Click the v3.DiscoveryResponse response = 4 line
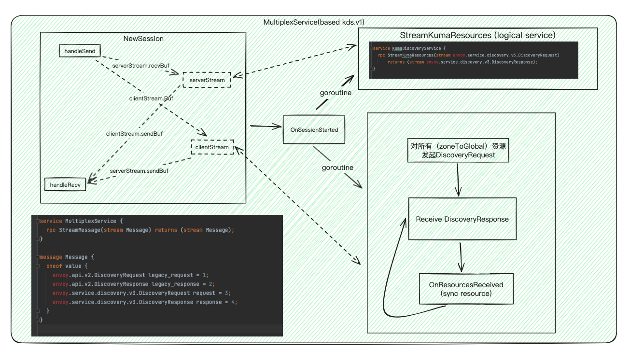The height and width of the screenshot is (364, 630). point(145,302)
